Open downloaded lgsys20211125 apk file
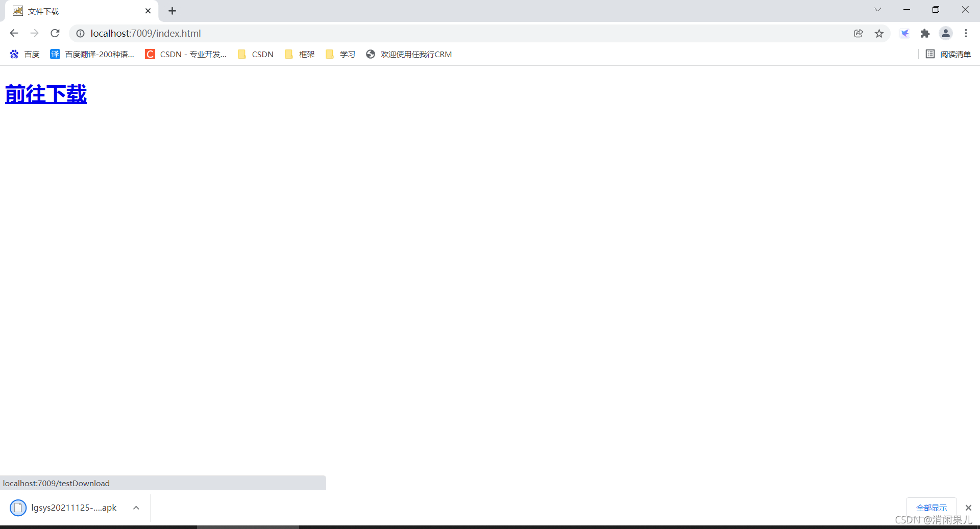The height and width of the screenshot is (529, 980). tap(64, 508)
